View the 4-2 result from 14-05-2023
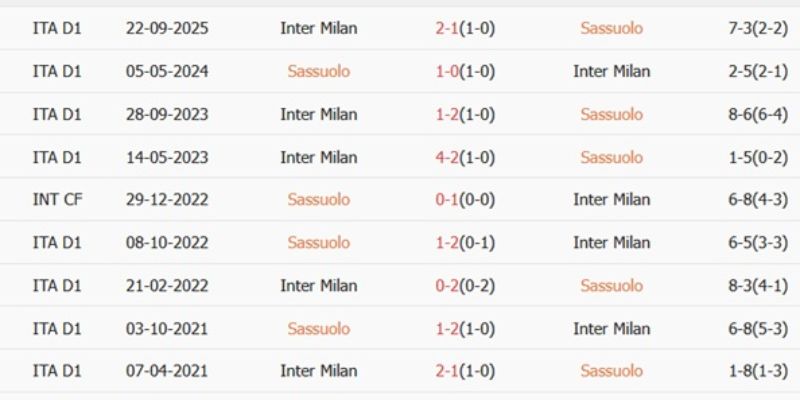Viewport: 800px width, 400px height. click(447, 157)
